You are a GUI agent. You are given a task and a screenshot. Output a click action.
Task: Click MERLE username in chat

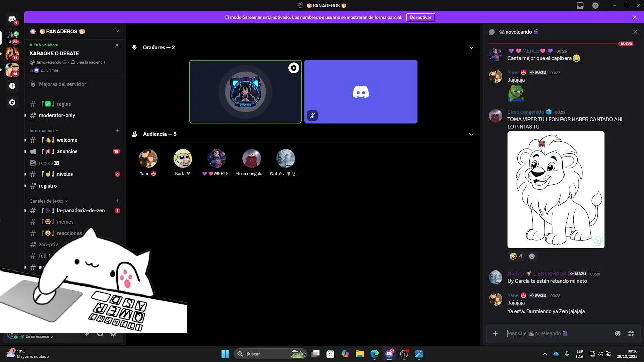click(531, 51)
